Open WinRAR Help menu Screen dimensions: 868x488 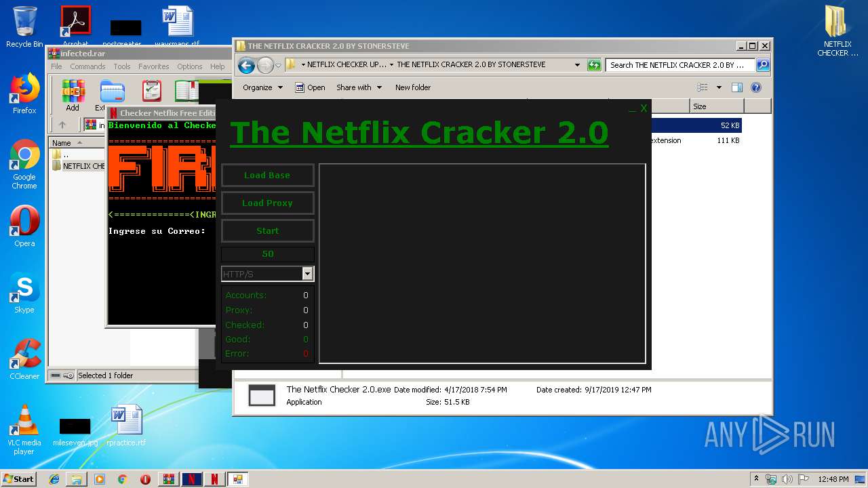click(x=218, y=66)
